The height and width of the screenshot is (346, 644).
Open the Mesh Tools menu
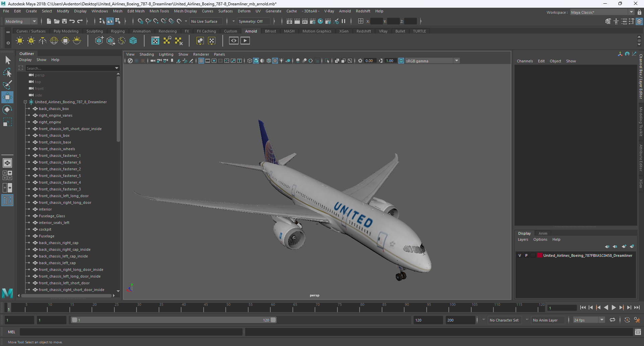pyautogui.click(x=159, y=11)
